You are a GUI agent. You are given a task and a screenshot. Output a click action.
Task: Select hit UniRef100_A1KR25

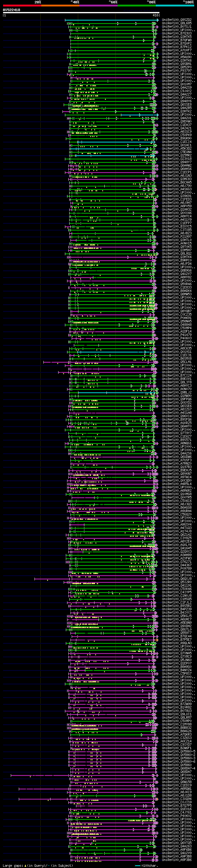coord(177,423)
